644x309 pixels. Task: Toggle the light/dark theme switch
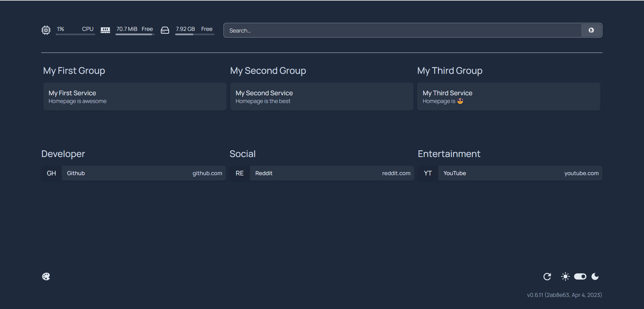pos(580,276)
